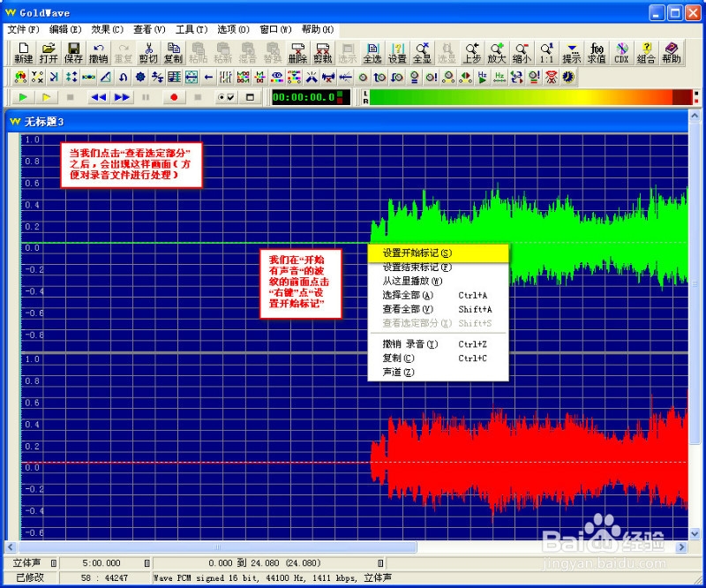
Task: Click the 求值 f(x) expression icon
Action: [x=597, y=53]
